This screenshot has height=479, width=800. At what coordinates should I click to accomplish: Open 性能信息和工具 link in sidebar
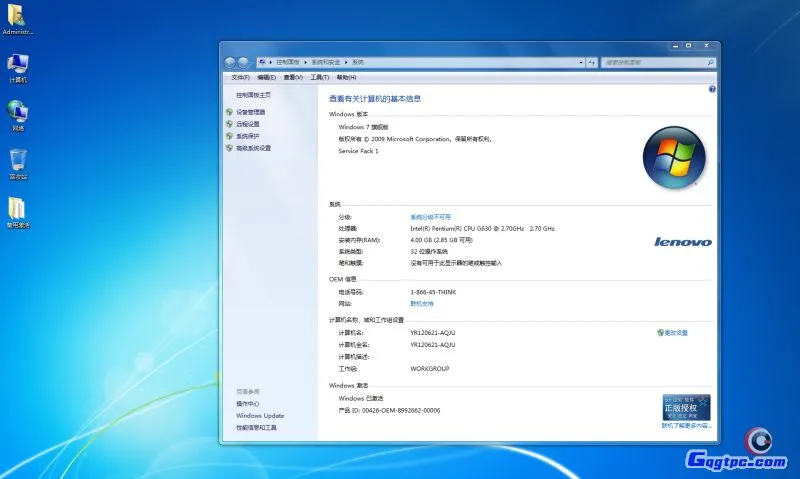(256, 427)
